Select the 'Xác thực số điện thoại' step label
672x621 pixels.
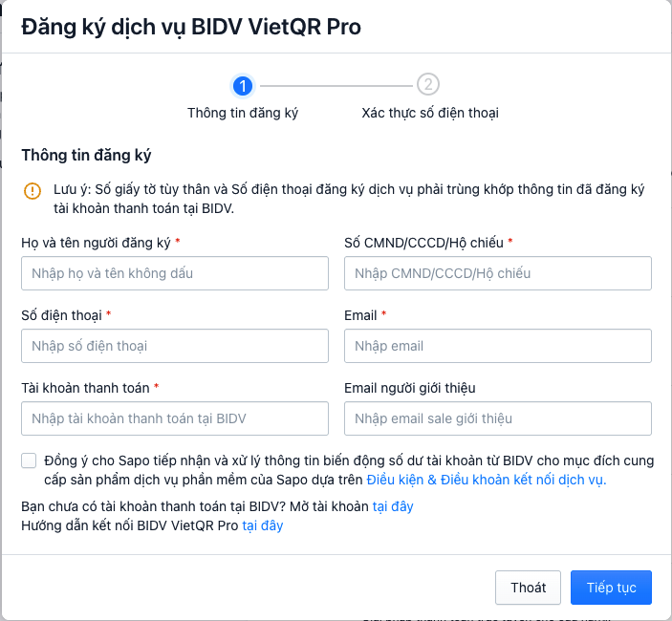[x=430, y=113]
